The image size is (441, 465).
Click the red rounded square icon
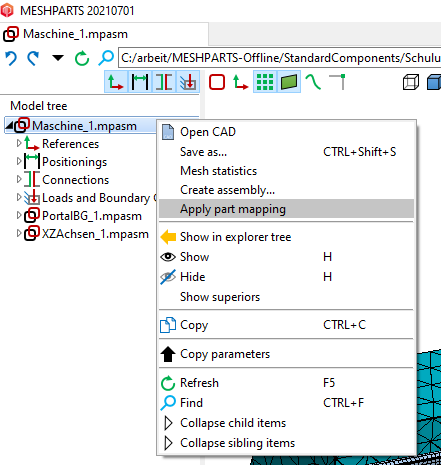[x=217, y=82]
